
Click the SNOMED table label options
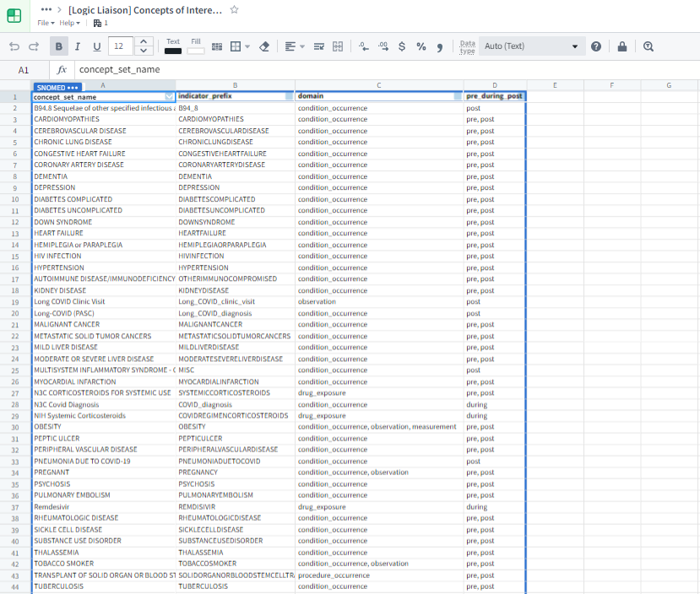pyautogui.click(x=57, y=87)
